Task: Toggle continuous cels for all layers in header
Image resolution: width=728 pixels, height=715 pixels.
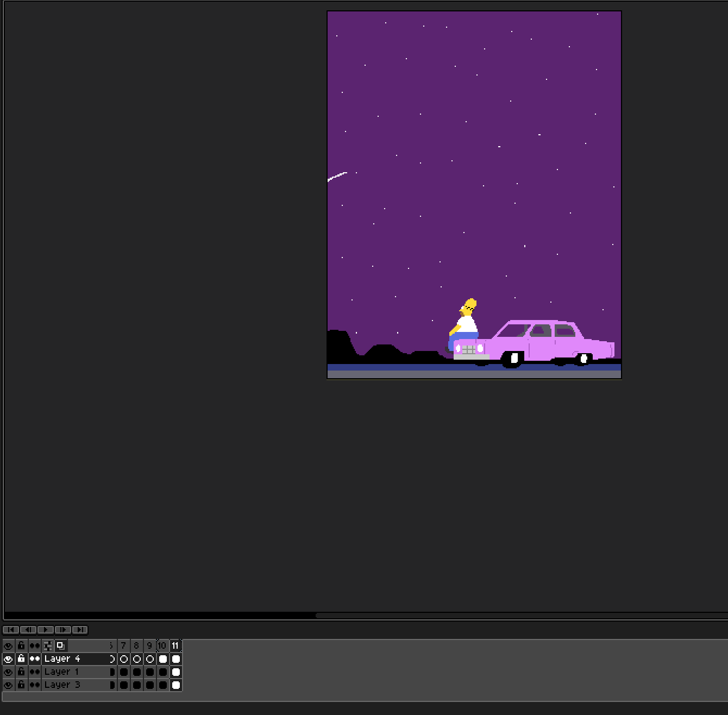Action: pyautogui.click(x=35, y=645)
